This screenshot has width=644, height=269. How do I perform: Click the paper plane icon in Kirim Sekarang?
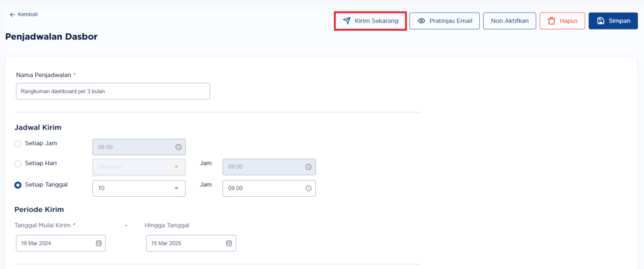click(x=347, y=21)
